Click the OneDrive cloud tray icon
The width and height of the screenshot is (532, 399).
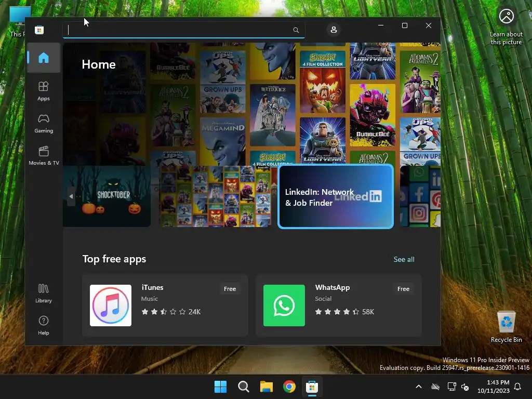point(435,387)
